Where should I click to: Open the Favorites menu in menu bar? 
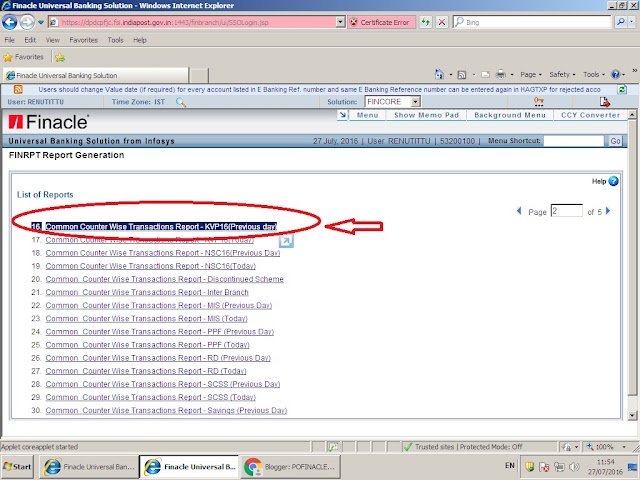[x=84, y=40]
